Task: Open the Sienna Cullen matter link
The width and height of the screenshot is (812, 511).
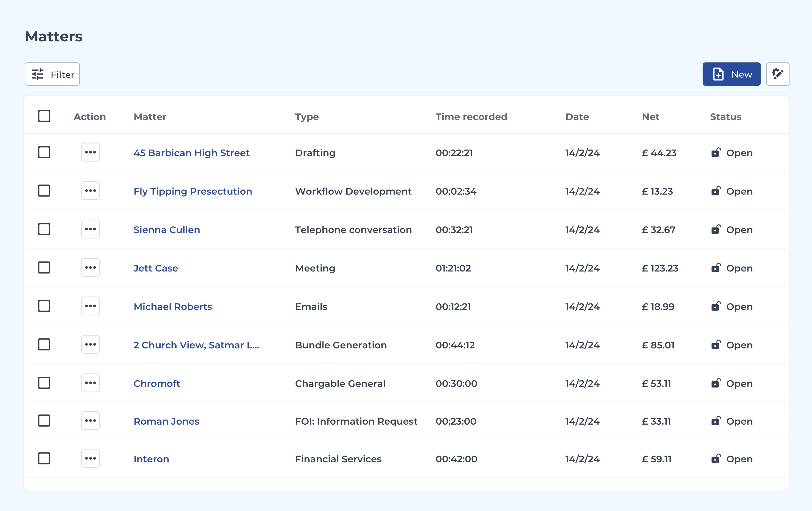Action: coord(167,230)
